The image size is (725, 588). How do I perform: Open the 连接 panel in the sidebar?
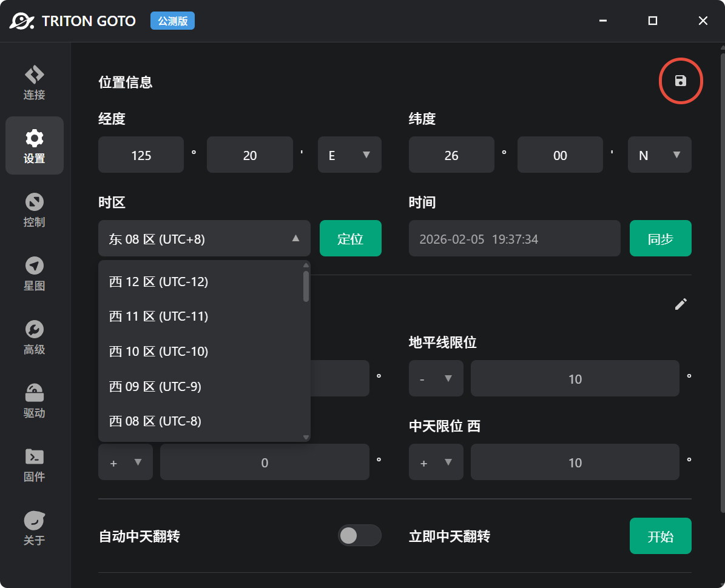point(34,81)
